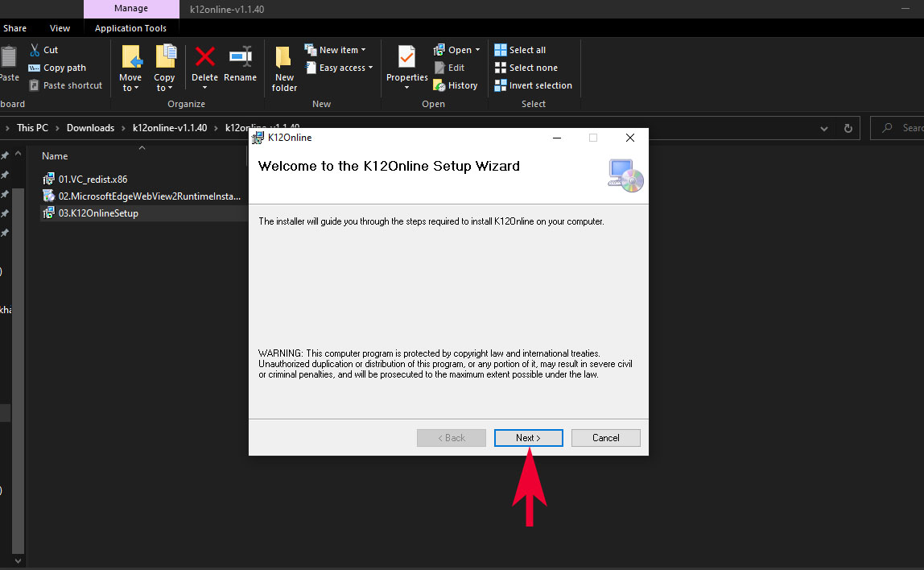This screenshot has width=924, height=570.
Task: Select the 01.VC_redist.x86 file
Action: (x=93, y=180)
